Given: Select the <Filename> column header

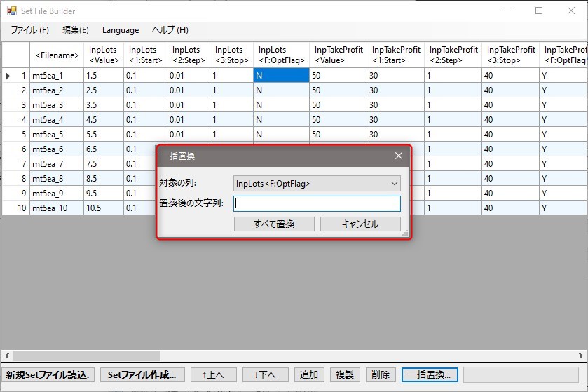Looking at the screenshot, I should pos(57,55).
